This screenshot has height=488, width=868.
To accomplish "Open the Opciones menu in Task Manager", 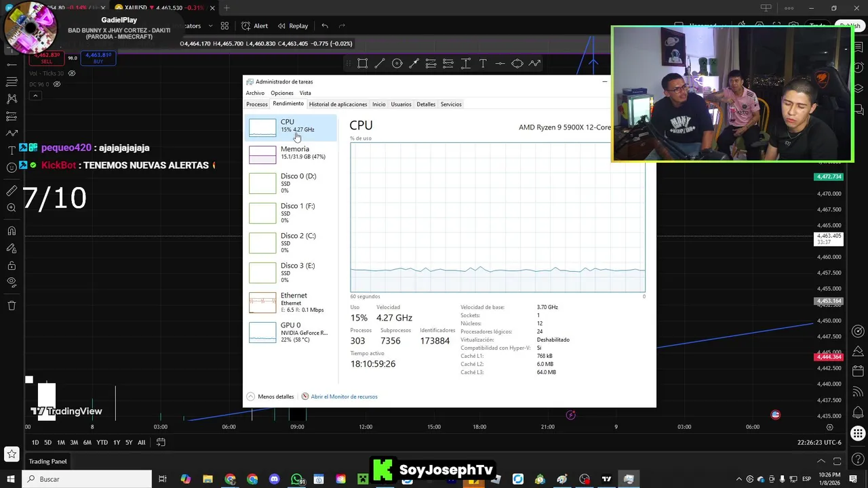I will coord(282,93).
